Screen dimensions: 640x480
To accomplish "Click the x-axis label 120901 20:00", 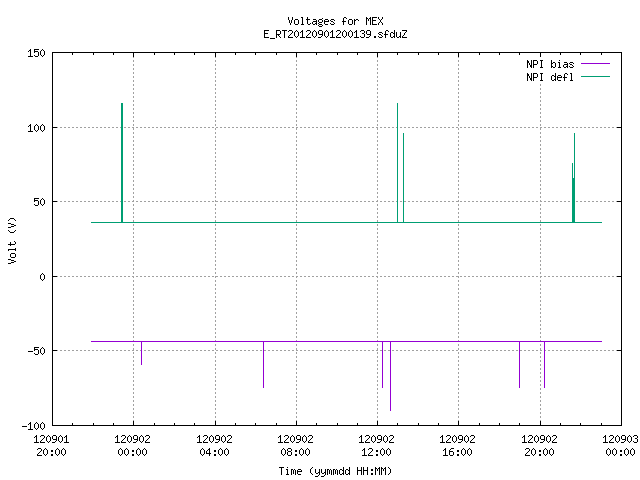I will point(51,445).
